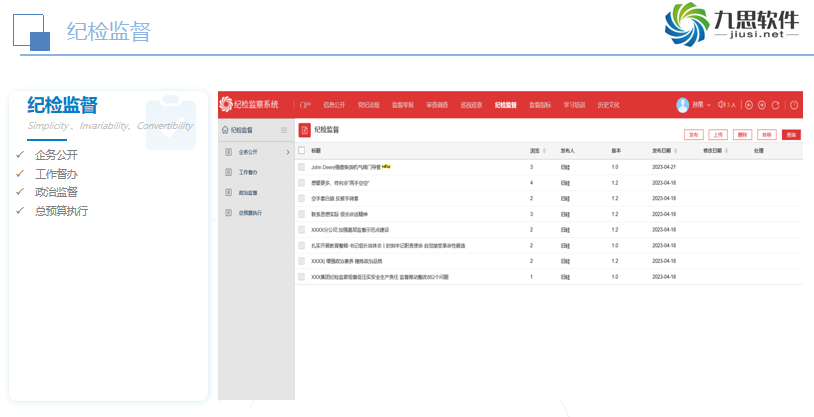Click the speaker online-users icon
814x417 pixels.
719,105
